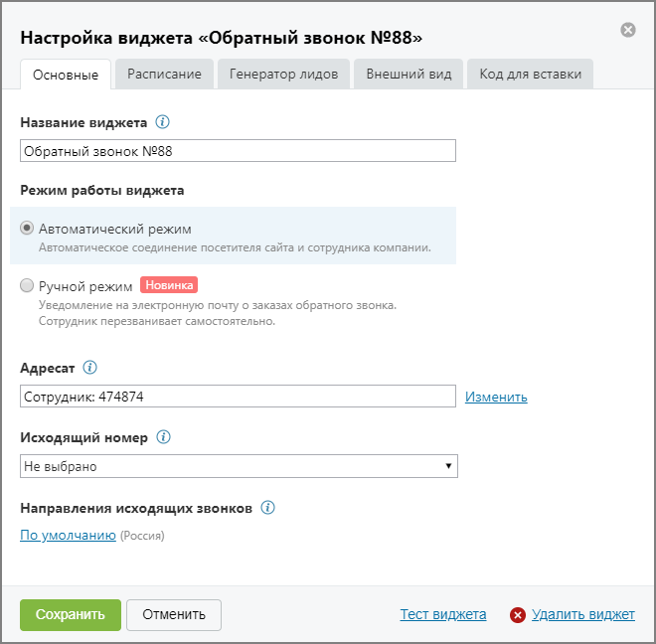Show info for Направления исходящих звонков
Image resolution: width=656 pixels, height=644 pixels.
pyautogui.click(x=267, y=508)
